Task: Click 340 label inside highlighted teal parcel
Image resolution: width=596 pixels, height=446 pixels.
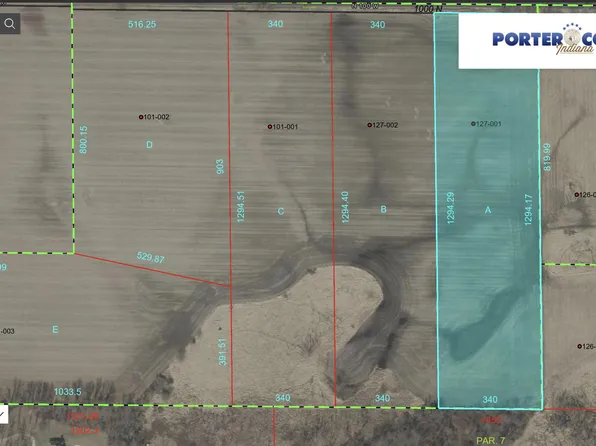Action: click(490, 400)
